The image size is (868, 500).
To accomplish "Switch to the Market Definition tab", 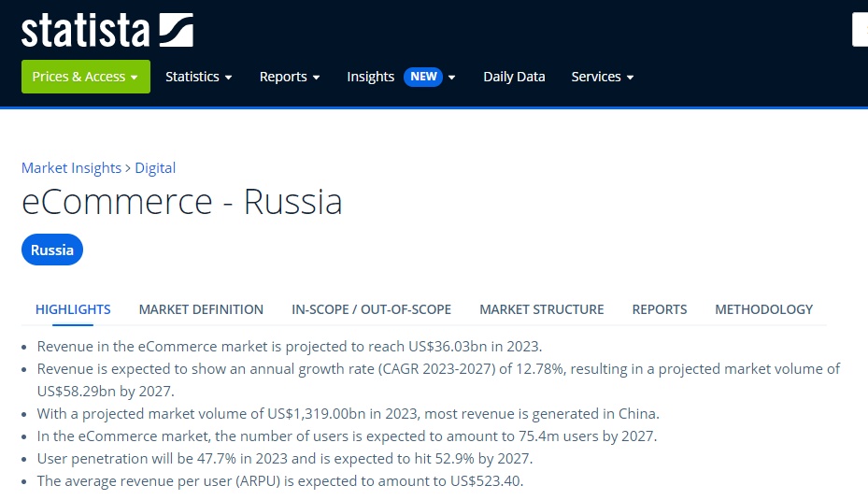I will click(x=201, y=309).
